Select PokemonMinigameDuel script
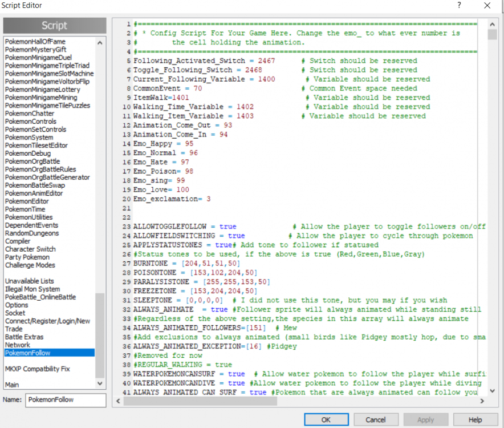The height and width of the screenshot is (428, 504). click(38, 58)
